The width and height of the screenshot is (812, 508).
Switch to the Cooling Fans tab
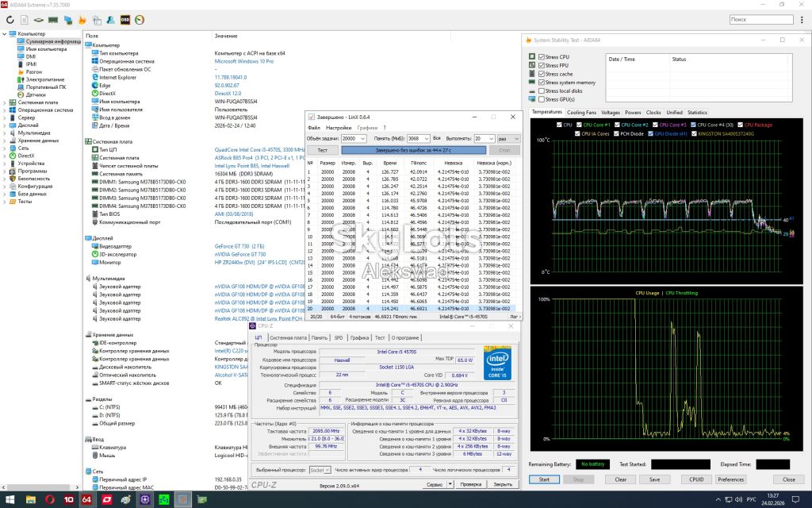tap(581, 113)
